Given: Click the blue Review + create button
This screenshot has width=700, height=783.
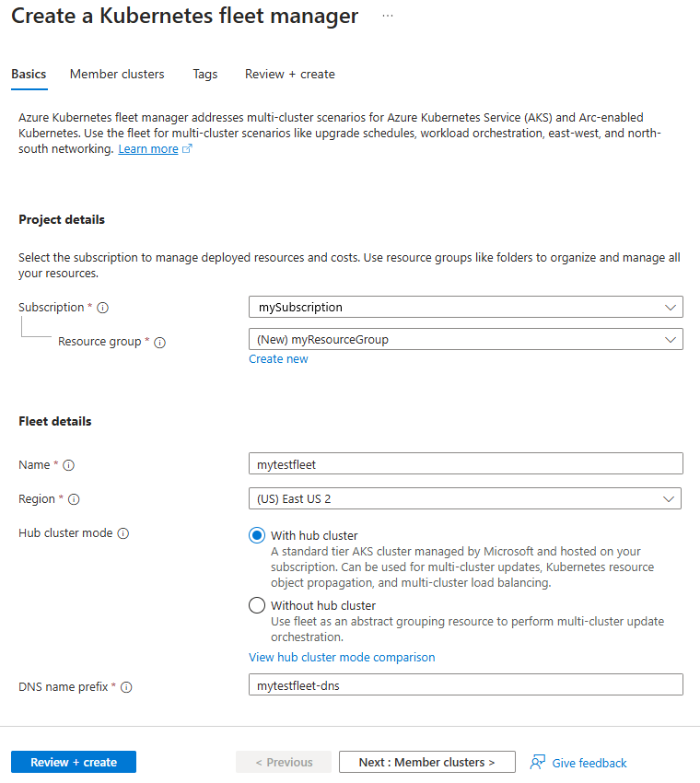Looking at the screenshot, I should [74, 762].
